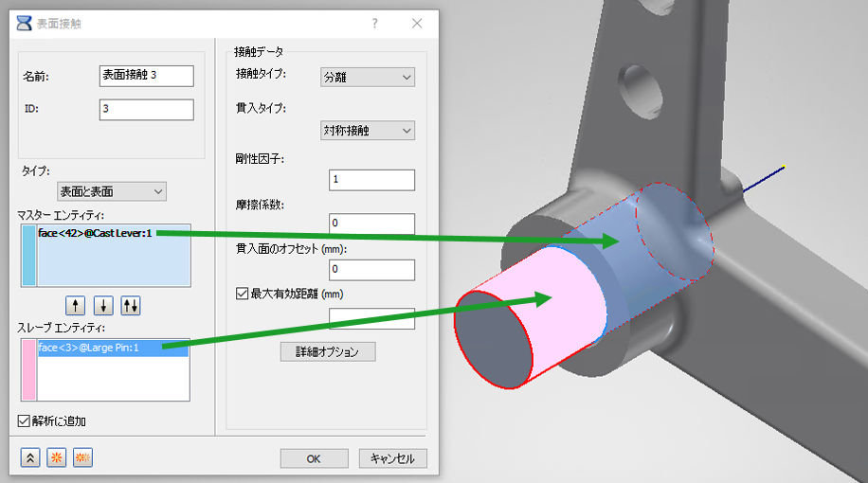
Task: Click the first orange starburst icon
Action: tap(57, 457)
